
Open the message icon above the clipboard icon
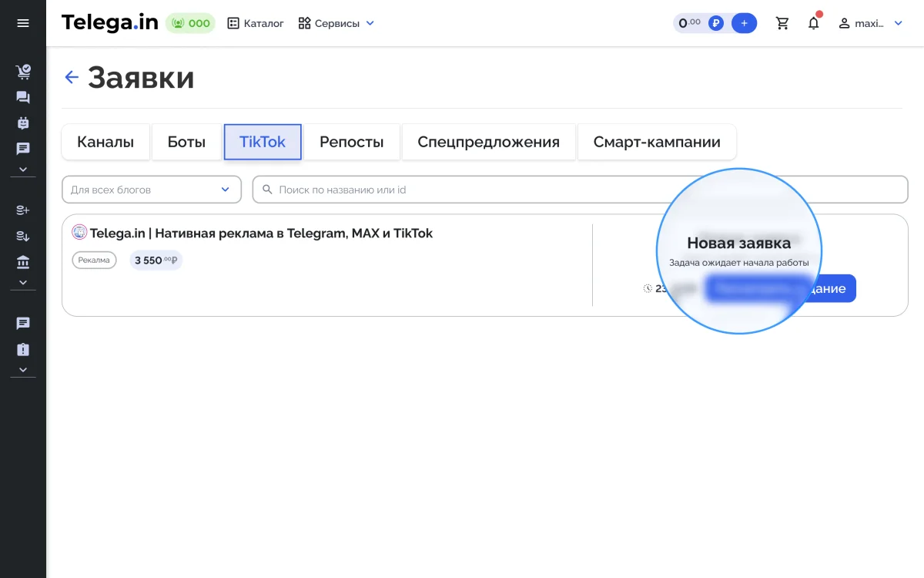click(23, 324)
